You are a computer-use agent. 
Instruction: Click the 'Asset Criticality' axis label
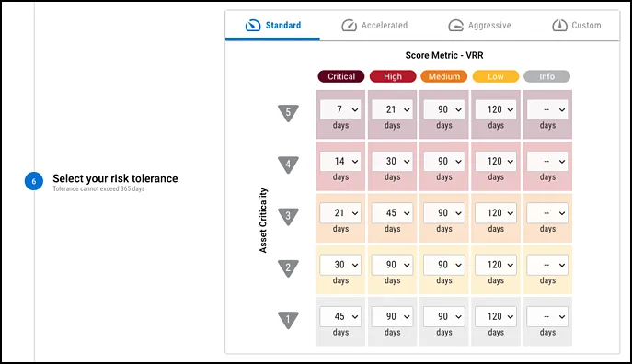[x=263, y=221]
